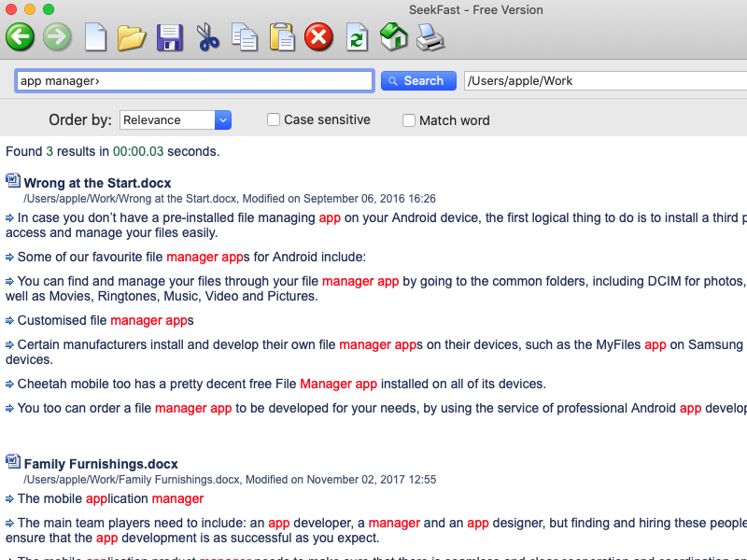Click the Refresh page icon

coord(358,37)
